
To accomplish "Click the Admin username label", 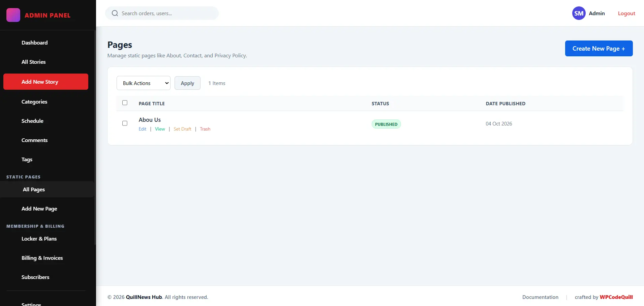I will (x=597, y=13).
